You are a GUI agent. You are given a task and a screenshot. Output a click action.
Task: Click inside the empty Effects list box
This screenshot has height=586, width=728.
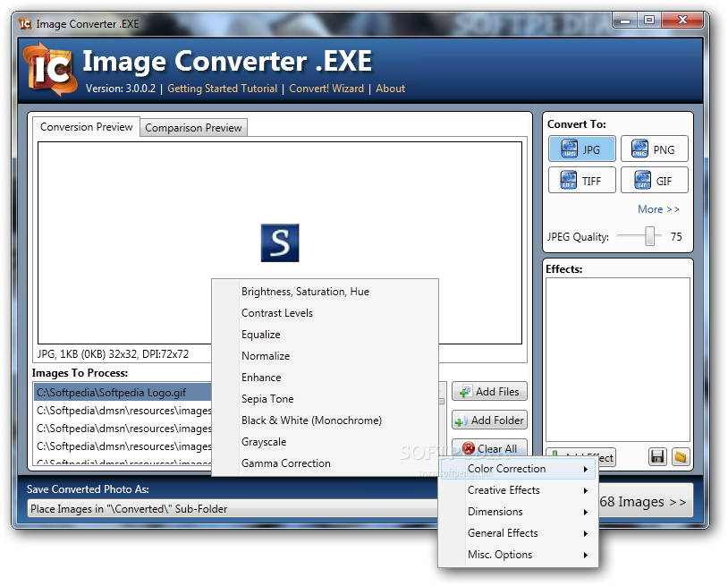(617, 360)
